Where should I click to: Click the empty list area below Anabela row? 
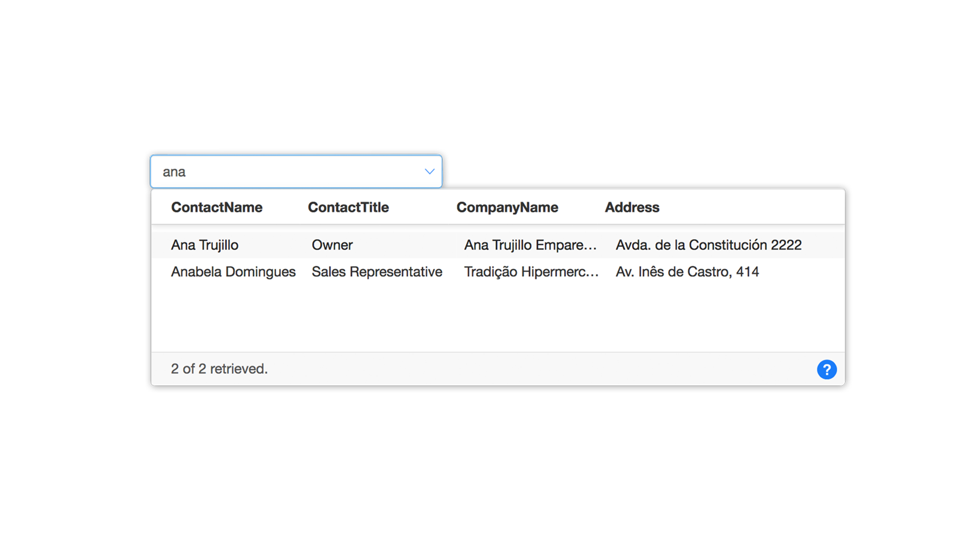[497, 317]
